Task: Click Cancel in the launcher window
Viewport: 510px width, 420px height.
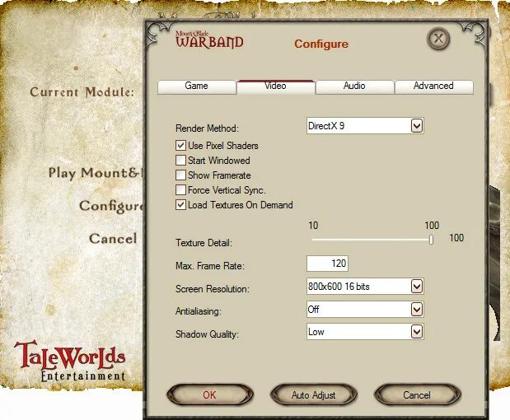Action: (113, 239)
